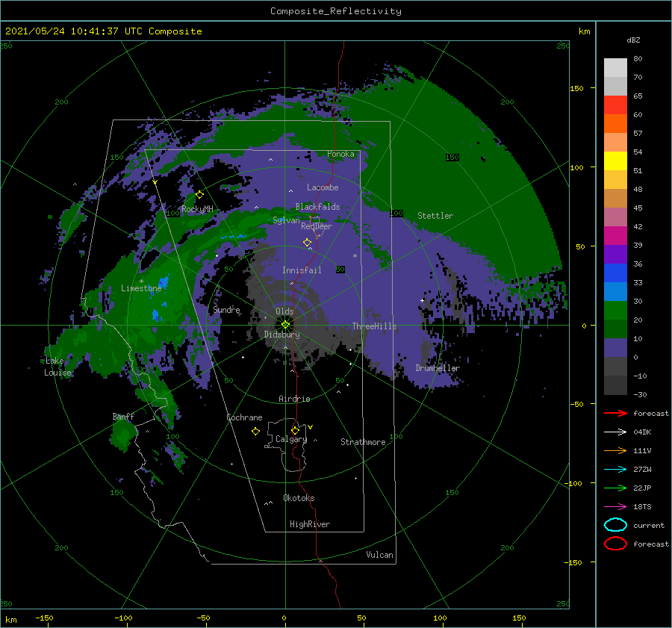This screenshot has width=672, height=628.
Task: Pick the magenta 42 dBZ swatch
Action: point(615,235)
